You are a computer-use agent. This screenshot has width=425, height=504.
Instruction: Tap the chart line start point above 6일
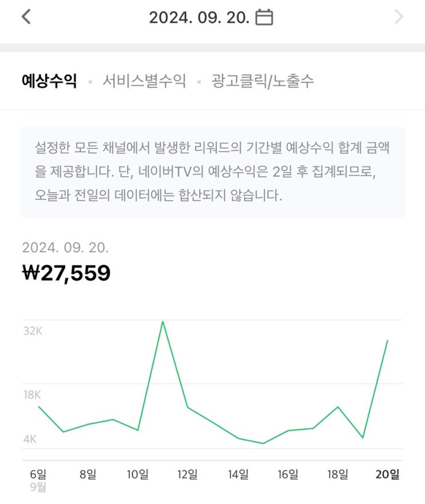click(x=38, y=406)
